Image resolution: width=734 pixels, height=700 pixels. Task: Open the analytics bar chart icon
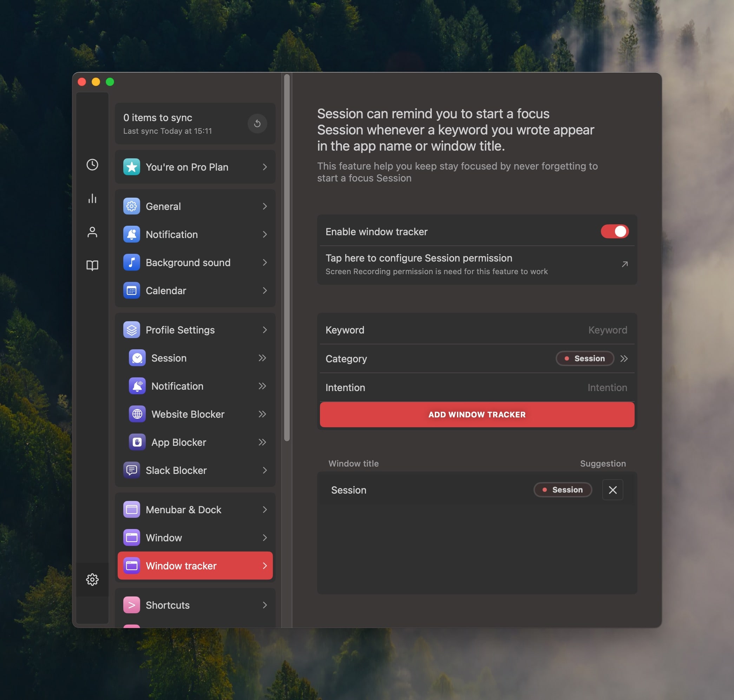[x=92, y=198]
